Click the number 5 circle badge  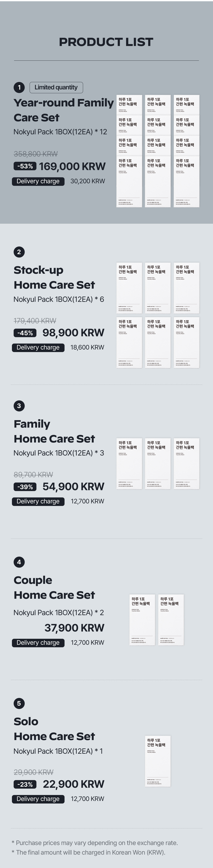19,703
